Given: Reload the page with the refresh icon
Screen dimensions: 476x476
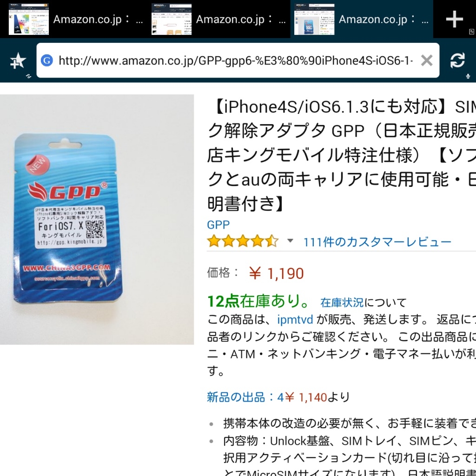Looking at the screenshot, I should (x=457, y=60).
